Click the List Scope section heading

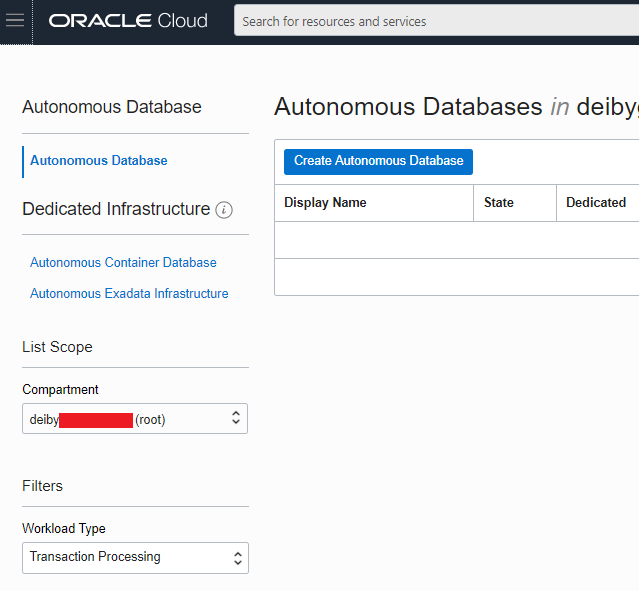pyautogui.click(x=57, y=347)
